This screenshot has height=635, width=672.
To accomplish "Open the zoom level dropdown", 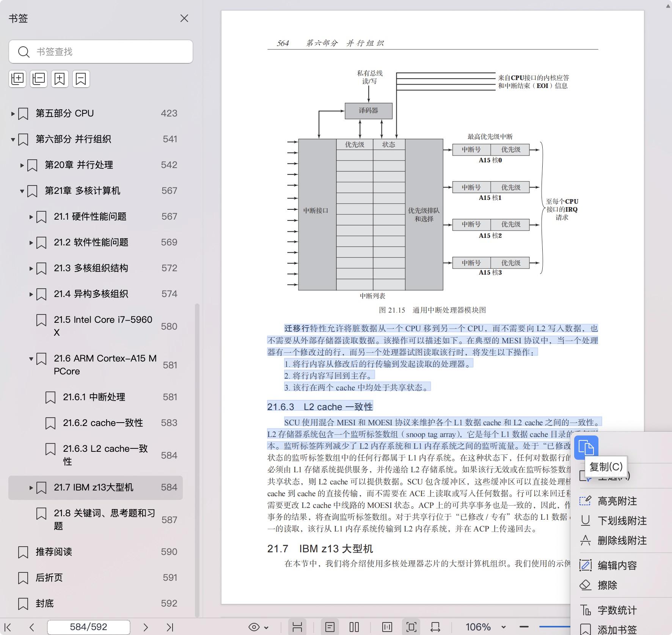I will [x=503, y=627].
